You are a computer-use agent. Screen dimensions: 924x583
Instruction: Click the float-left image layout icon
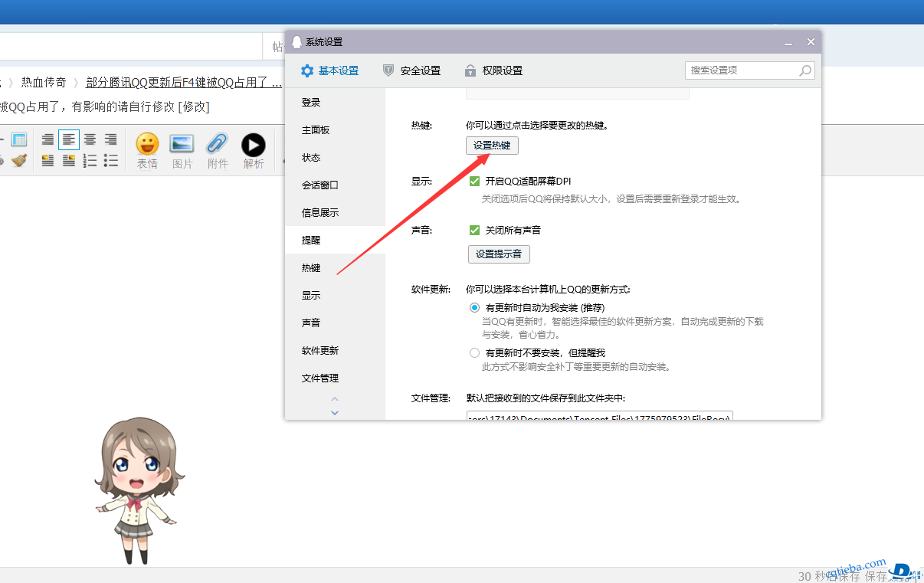48,160
